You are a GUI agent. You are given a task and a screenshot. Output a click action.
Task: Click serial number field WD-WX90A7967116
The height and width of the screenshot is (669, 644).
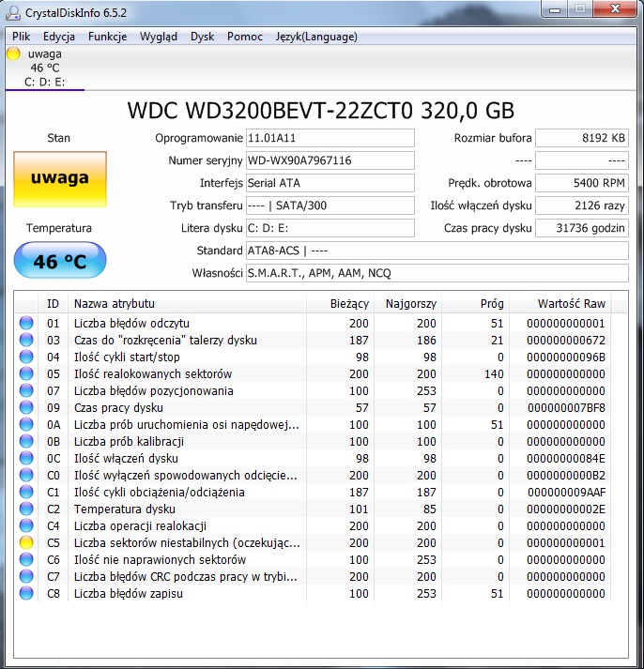click(330, 160)
